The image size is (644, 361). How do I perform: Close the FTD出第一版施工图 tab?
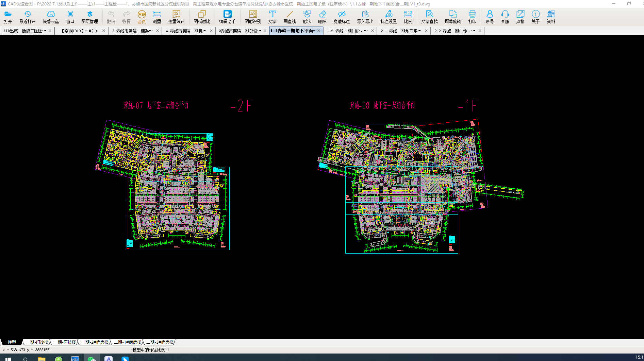point(50,31)
